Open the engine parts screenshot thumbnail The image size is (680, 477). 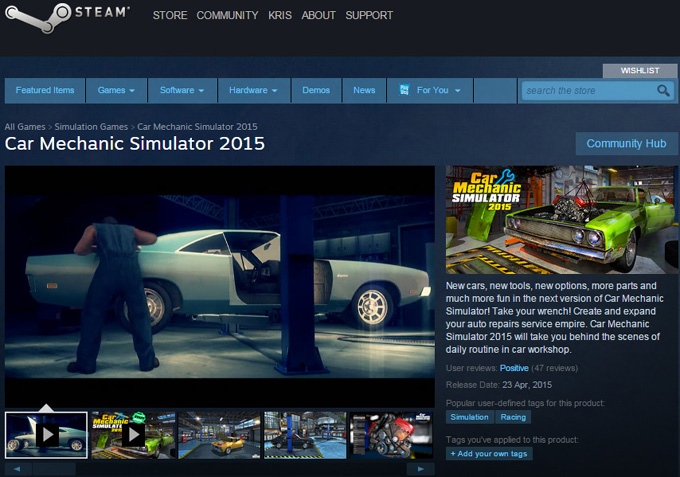click(x=391, y=435)
